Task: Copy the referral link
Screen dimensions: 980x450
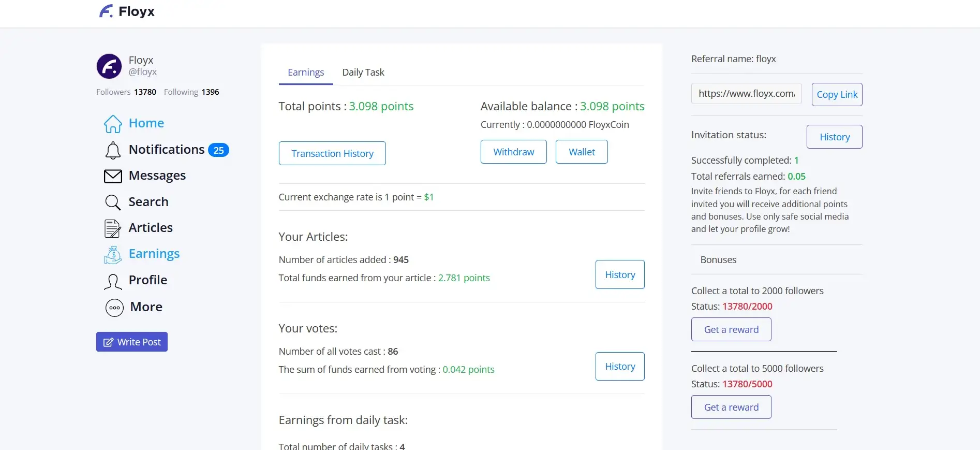Action: [837, 95]
